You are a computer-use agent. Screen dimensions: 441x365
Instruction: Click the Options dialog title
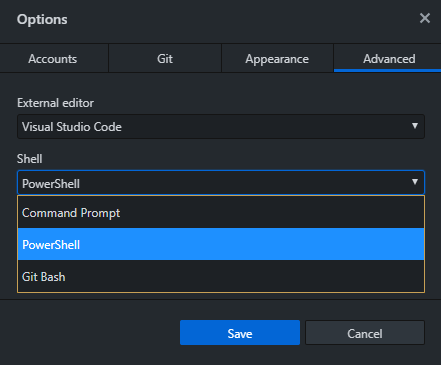[42, 19]
